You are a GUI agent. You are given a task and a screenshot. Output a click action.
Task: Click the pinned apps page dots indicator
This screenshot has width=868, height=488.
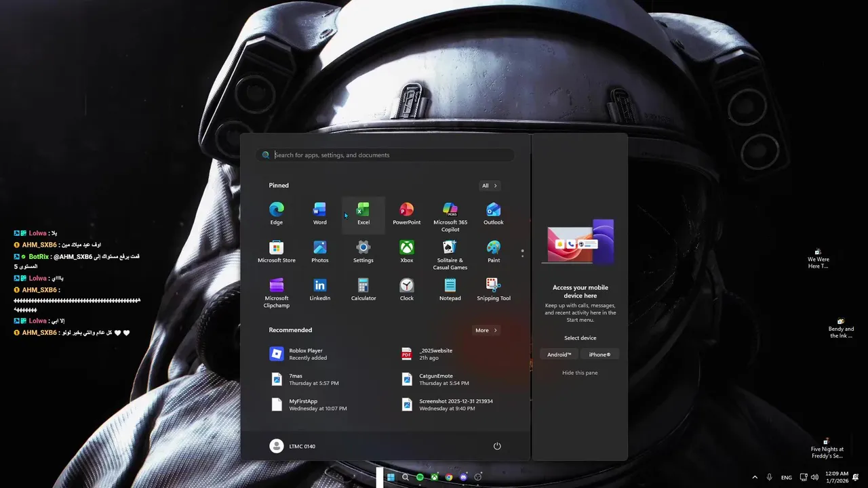[522, 253]
